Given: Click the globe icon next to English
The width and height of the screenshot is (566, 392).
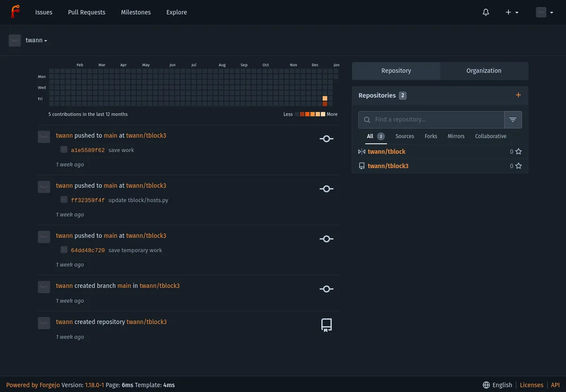Looking at the screenshot, I should (485, 385).
